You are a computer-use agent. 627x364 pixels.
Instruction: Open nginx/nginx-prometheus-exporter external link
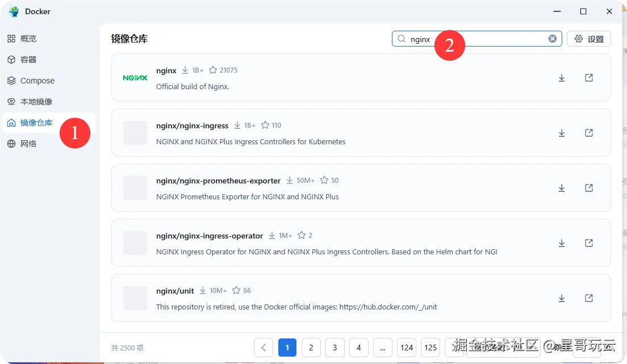pyautogui.click(x=588, y=188)
